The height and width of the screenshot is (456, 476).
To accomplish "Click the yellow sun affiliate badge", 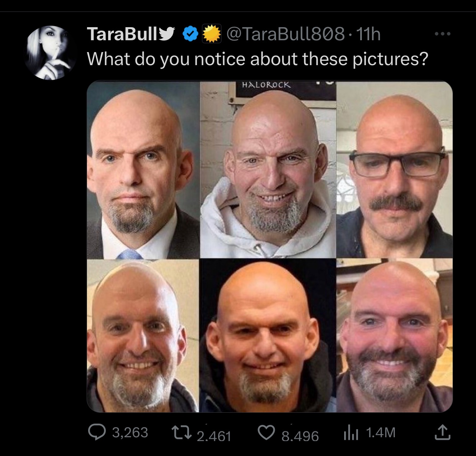I will 212,34.
